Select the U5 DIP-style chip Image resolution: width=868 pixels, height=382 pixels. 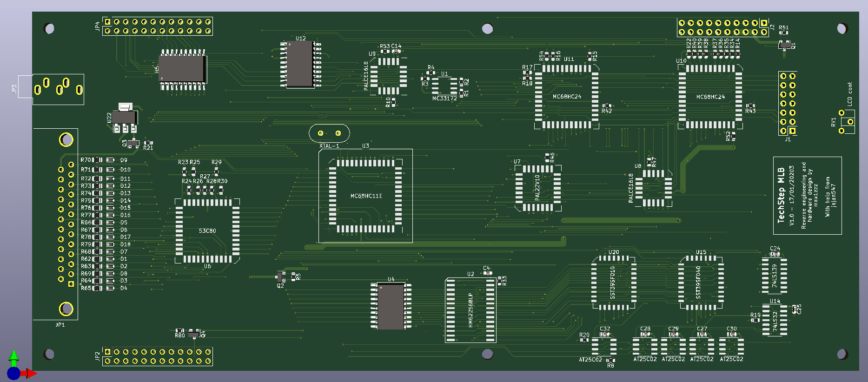click(x=182, y=69)
